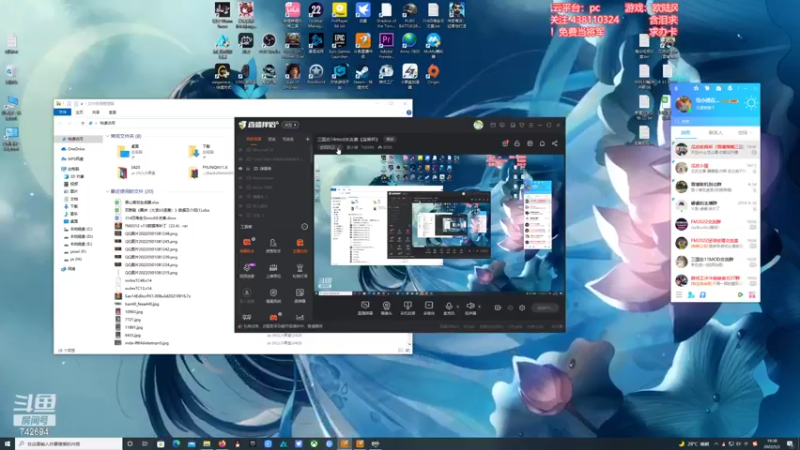Toggle visibility of the Warcraft III source

click(x=241, y=150)
